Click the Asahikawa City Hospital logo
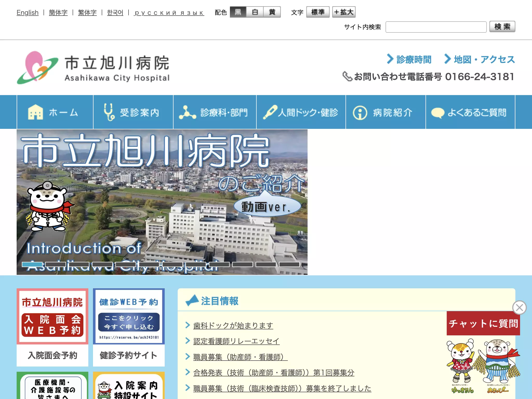Viewport: 532px width, 399px height. [x=93, y=67]
